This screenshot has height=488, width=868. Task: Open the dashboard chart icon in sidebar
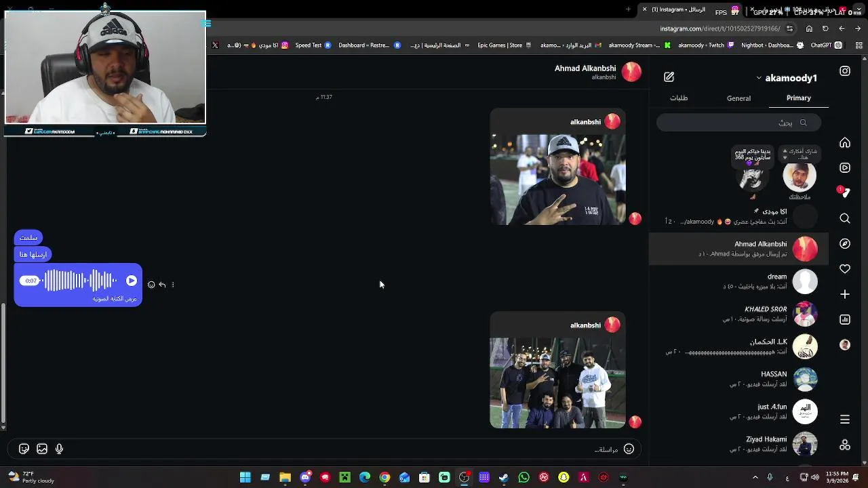[x=845, y=319]
